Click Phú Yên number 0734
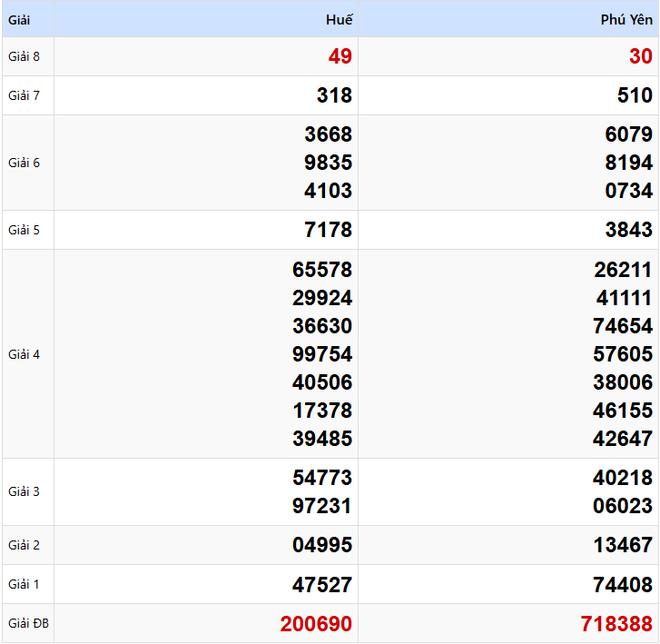 pyautogui.click(x=629, y=191)
